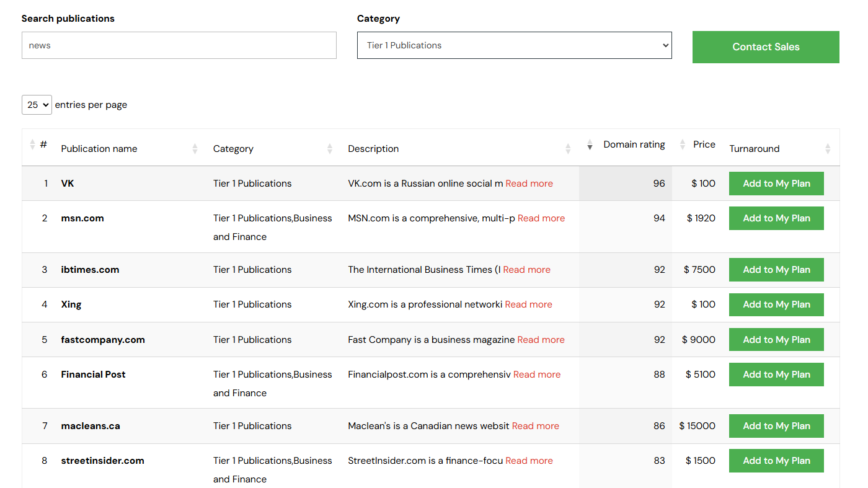This screenshot has height=488, width=868.
Task: Expand streetinsider.com description via Read more
Action: pos(529,461)
